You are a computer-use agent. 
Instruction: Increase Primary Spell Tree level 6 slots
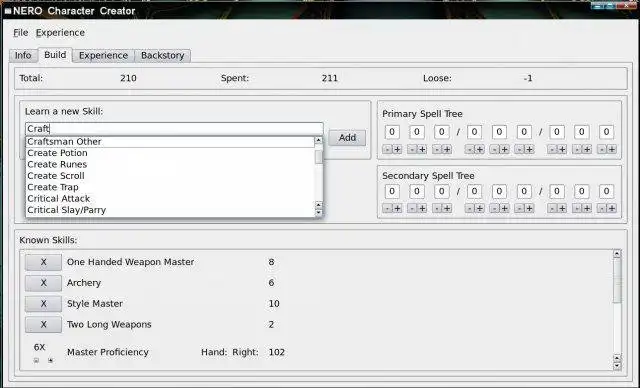click(529, 150)
